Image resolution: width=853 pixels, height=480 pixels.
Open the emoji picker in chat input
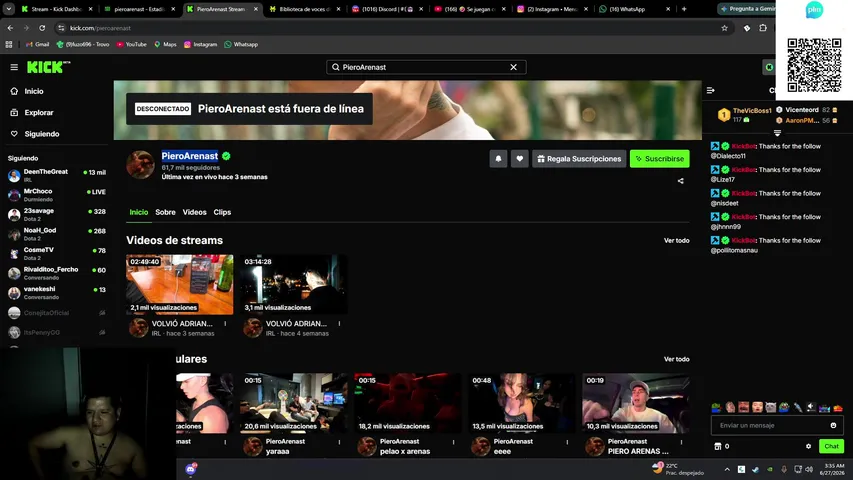pyautogui.click(x=833, y=426)
